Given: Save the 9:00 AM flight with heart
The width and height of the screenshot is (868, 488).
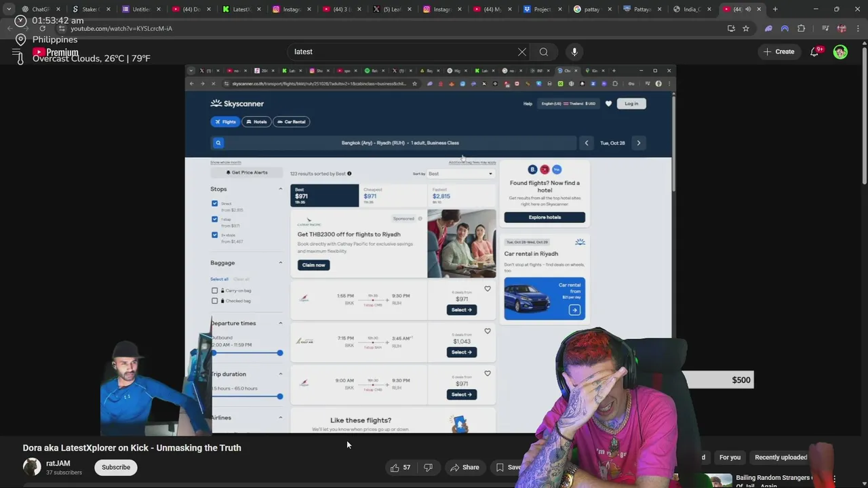Looking at the screenshot, I should click(x=488, y=373).
